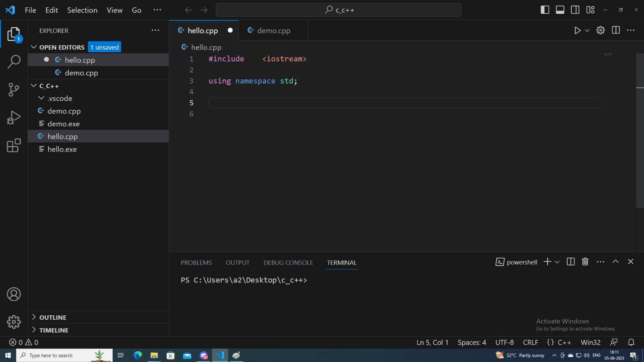Toggle the primary side bar layout

pos(545,10)
